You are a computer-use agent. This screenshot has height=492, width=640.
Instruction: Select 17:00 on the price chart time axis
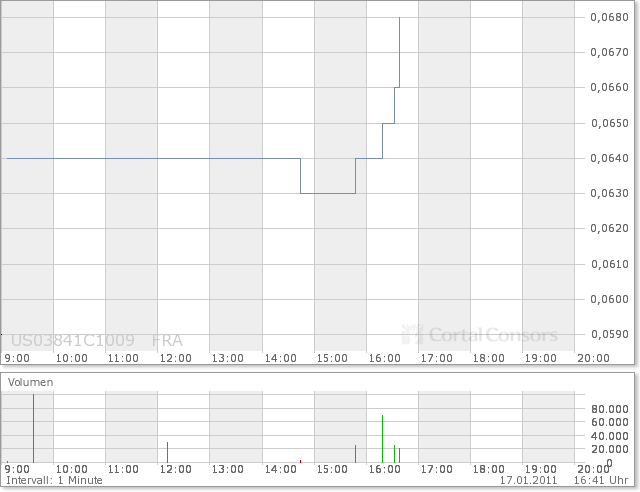tap(437, 358)
